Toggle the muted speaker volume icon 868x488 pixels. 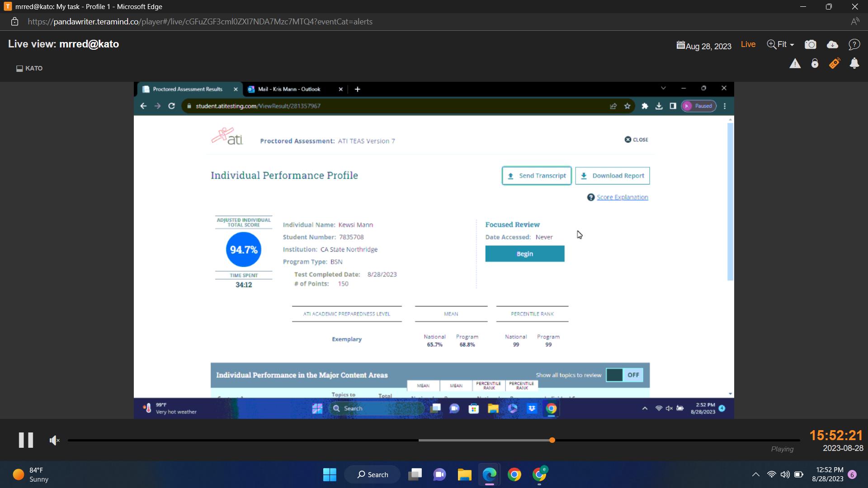pos(54,441)
